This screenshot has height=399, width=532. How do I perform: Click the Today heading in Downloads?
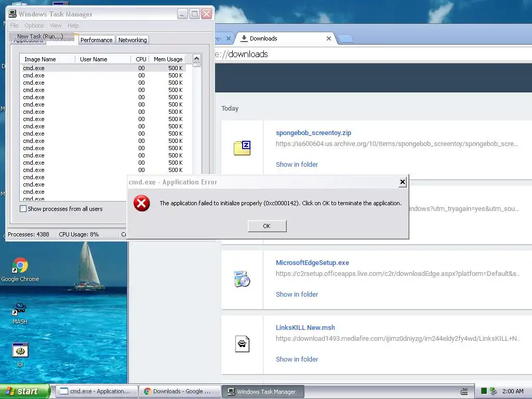point(230,108)
